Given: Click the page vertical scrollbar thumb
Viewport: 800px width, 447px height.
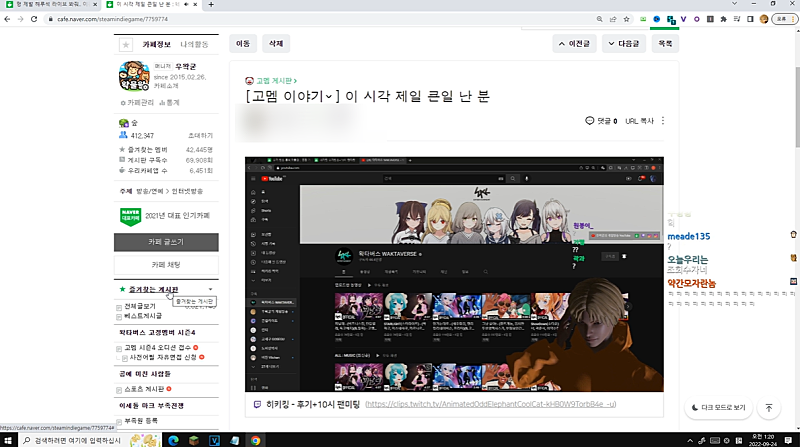Looking at the screenshot, I should point(797,105).
